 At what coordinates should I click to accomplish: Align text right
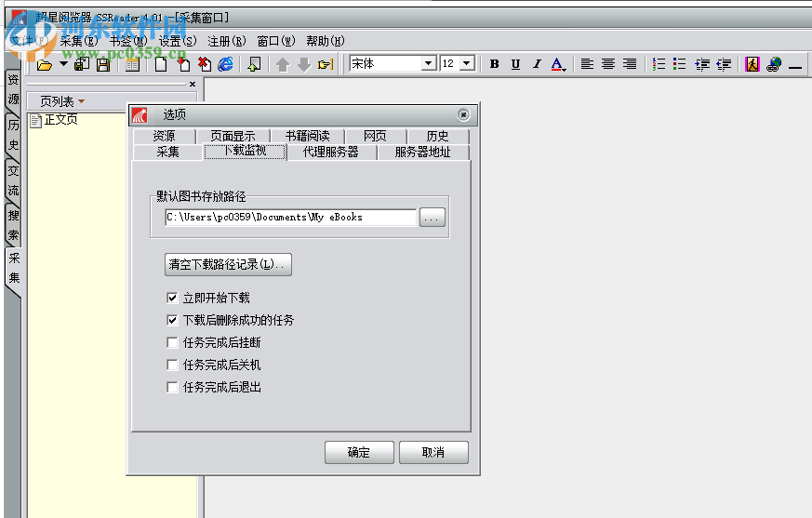coord(629,64)
